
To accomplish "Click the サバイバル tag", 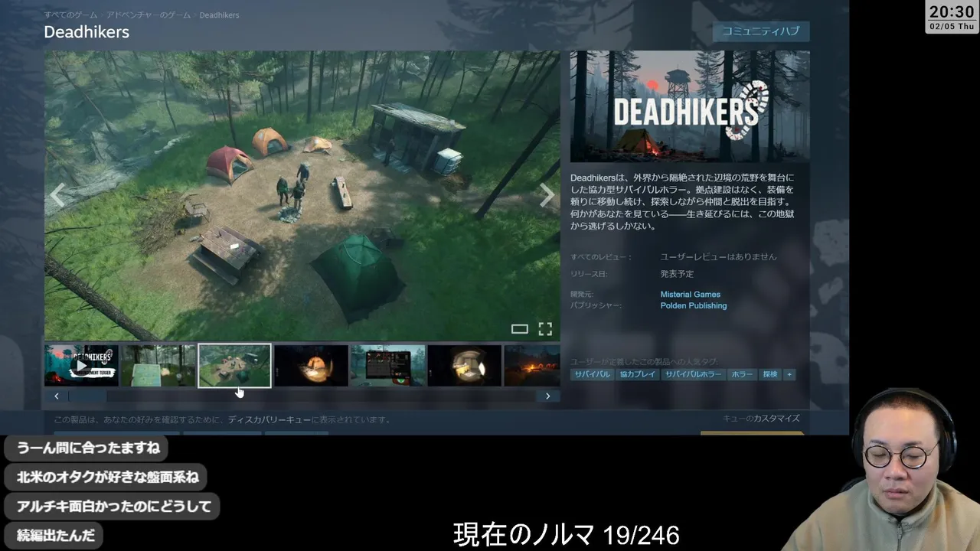I will 593,374.
